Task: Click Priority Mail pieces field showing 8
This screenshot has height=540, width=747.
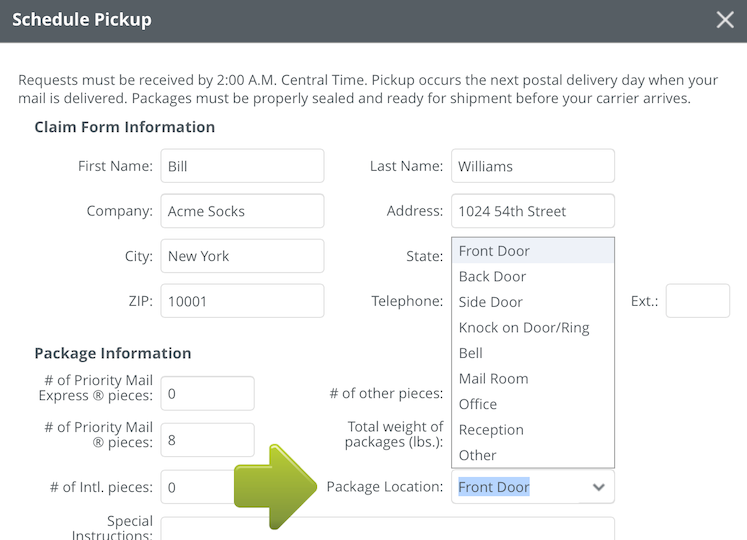Action: (x=207, y=438)
